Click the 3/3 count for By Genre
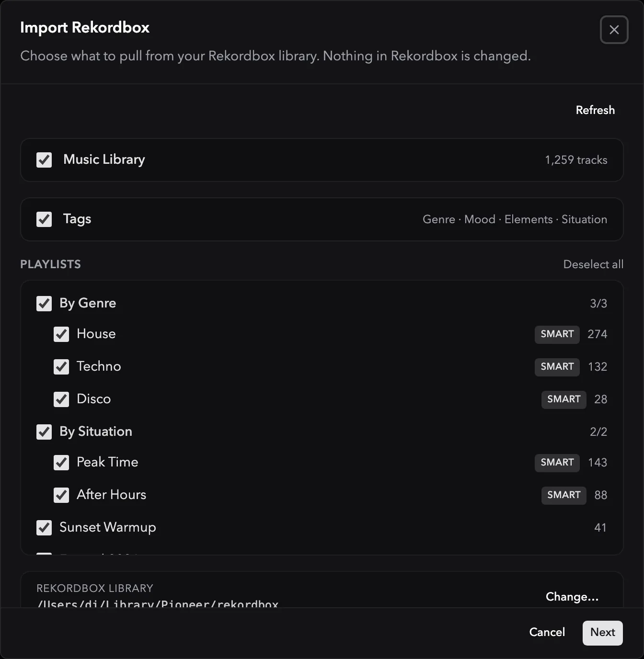 tap(598, 304)
